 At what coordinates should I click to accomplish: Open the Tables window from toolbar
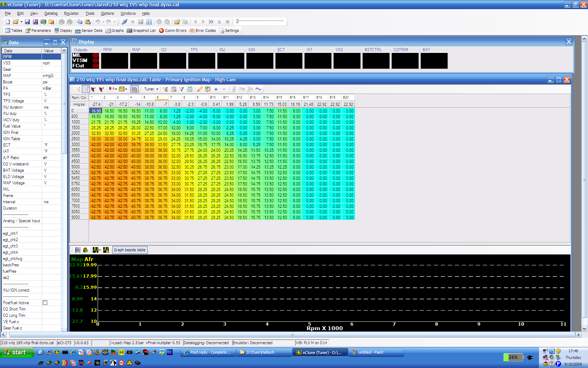[x=14, y=30]
